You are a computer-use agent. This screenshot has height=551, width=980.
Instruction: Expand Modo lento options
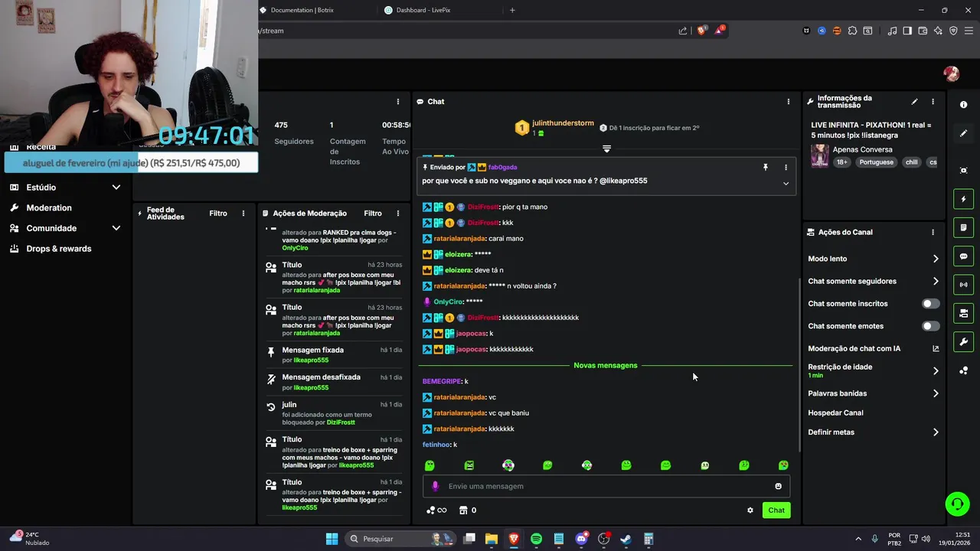click(x=936, y=259)
